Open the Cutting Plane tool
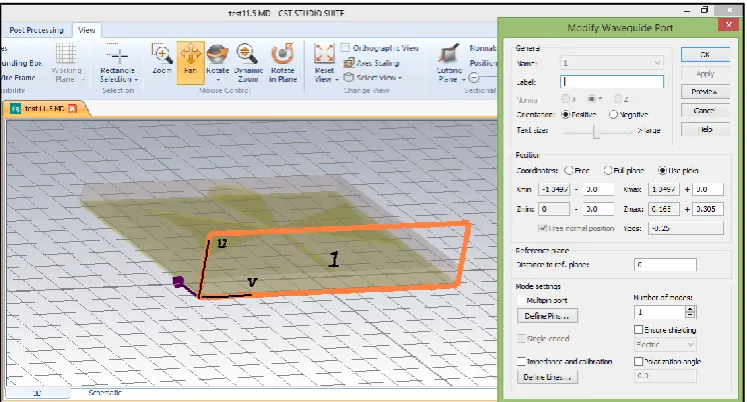Screen dimensions: 747x402 coord(449,62)
